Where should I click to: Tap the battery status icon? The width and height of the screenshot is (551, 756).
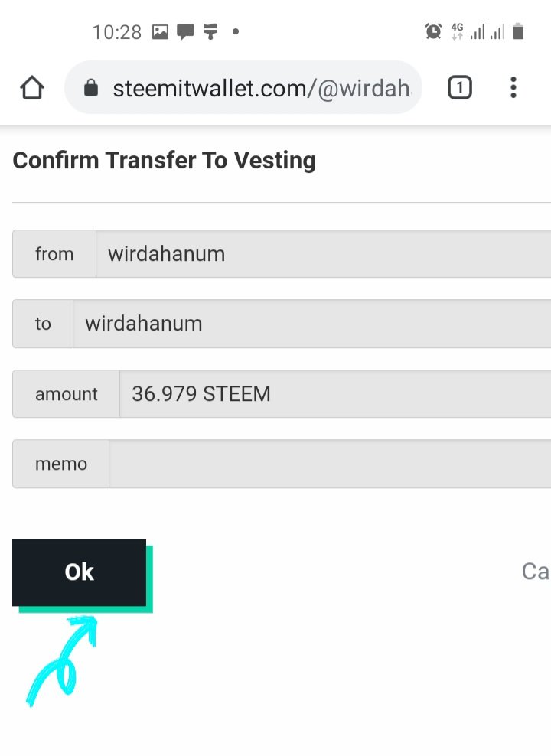(x=518, y=32)
